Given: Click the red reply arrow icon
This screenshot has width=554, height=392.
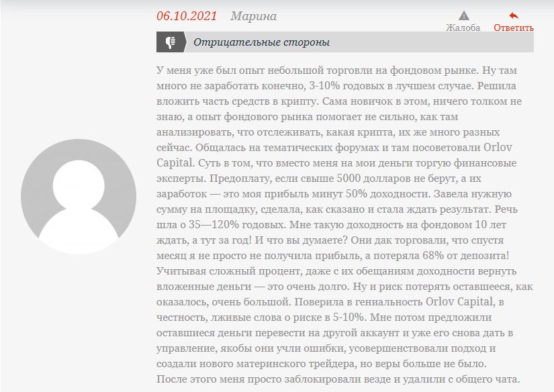Looking at the screenshot, I should click(513, 15).
